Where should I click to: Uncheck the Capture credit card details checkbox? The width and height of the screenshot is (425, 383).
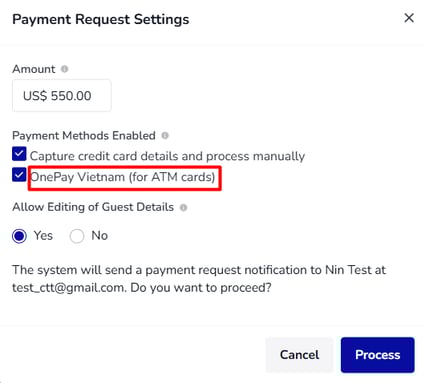coord(19,154)
